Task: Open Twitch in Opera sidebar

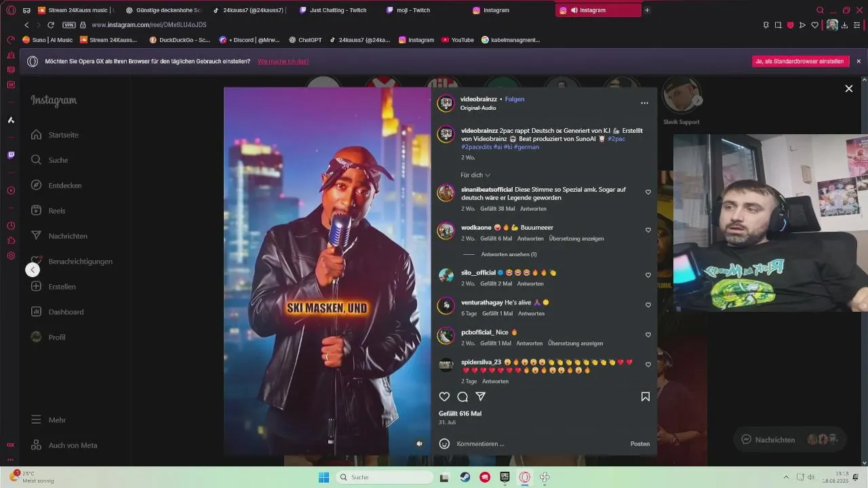Action: tap(11, 155)
